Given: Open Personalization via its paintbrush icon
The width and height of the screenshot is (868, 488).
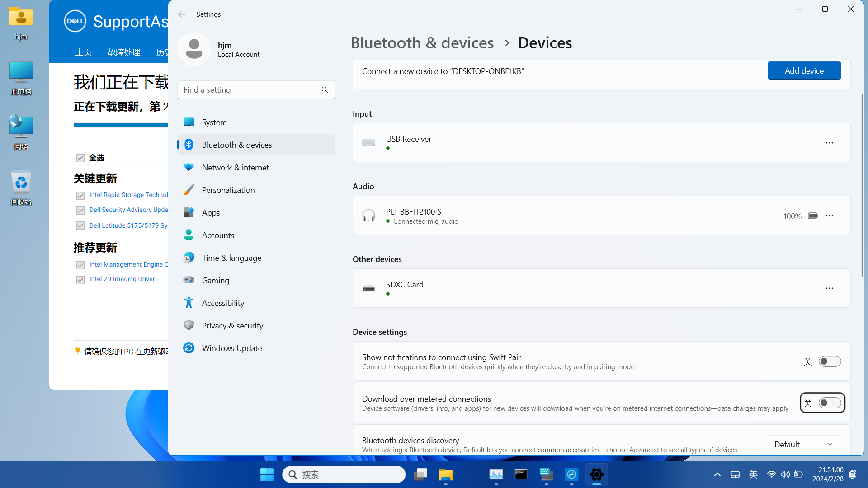Looking at the screenshot, I should click(x=189, y=190).
